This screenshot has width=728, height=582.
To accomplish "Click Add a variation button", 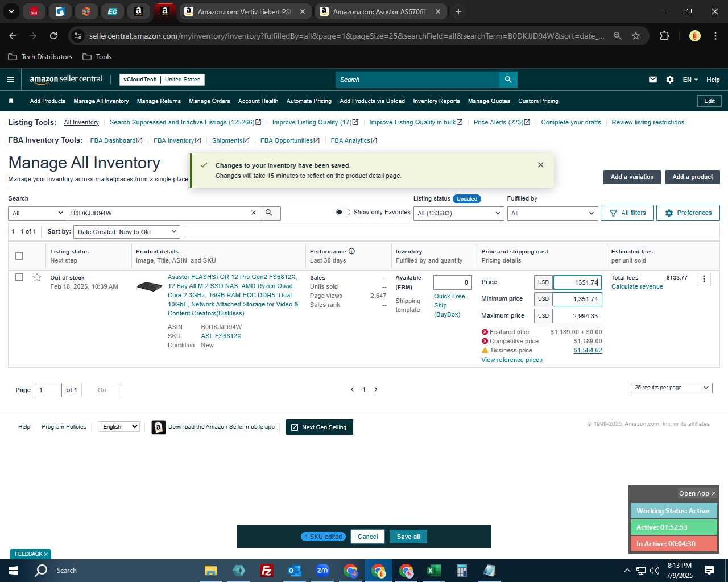I will click(x=632, y=177).
